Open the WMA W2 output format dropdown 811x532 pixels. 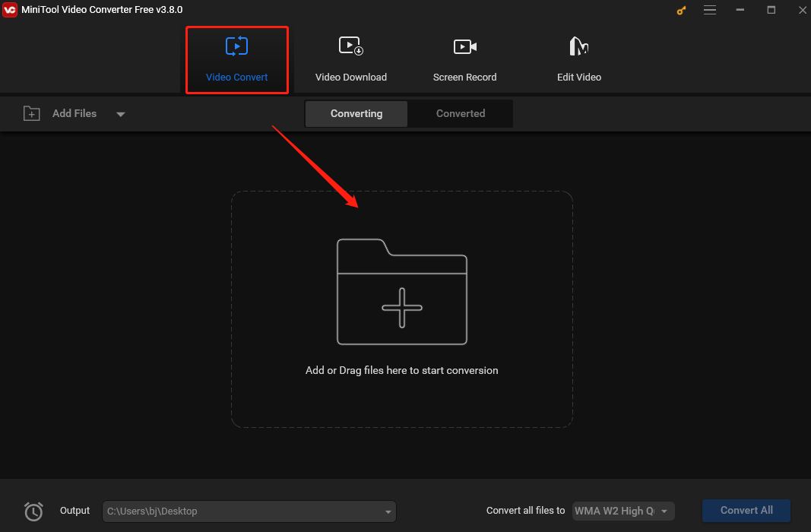point(623,511)
